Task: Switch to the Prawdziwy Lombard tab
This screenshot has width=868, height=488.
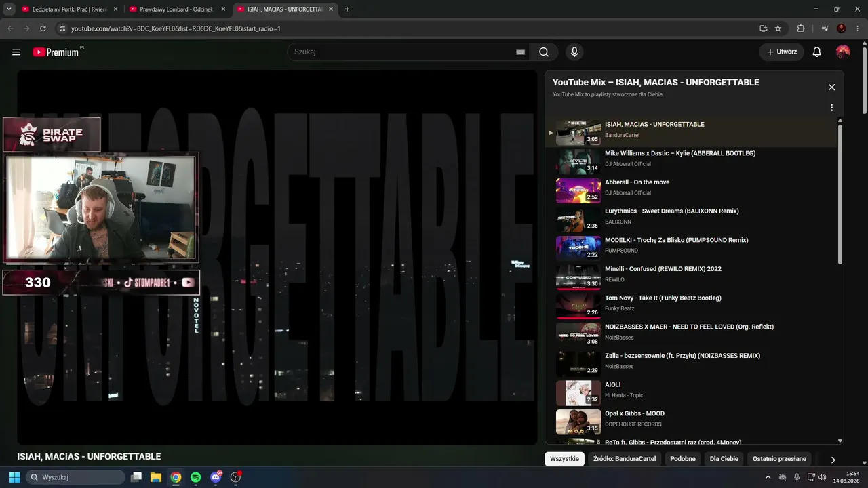Action: coord(178,9)
